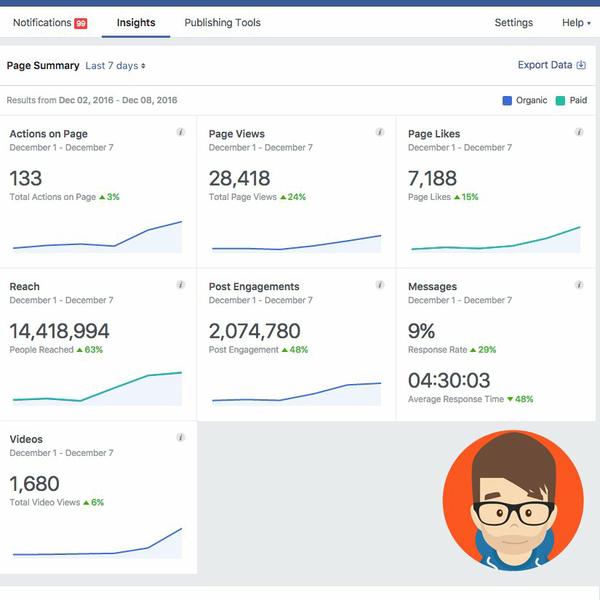Image resolution: width=600 pixels, height=600 pixels.
Task: Click the Videos trend chart
Action: (x=98, y=543)
